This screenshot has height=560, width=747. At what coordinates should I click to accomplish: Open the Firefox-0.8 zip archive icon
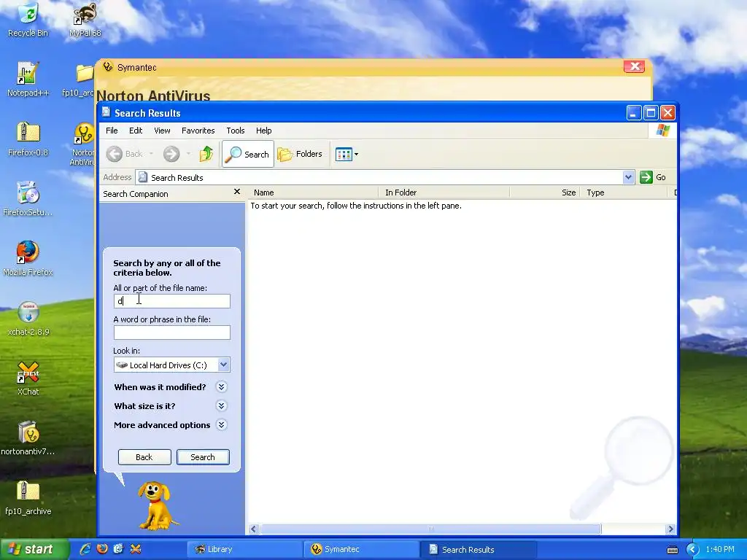tap(28, 139)
